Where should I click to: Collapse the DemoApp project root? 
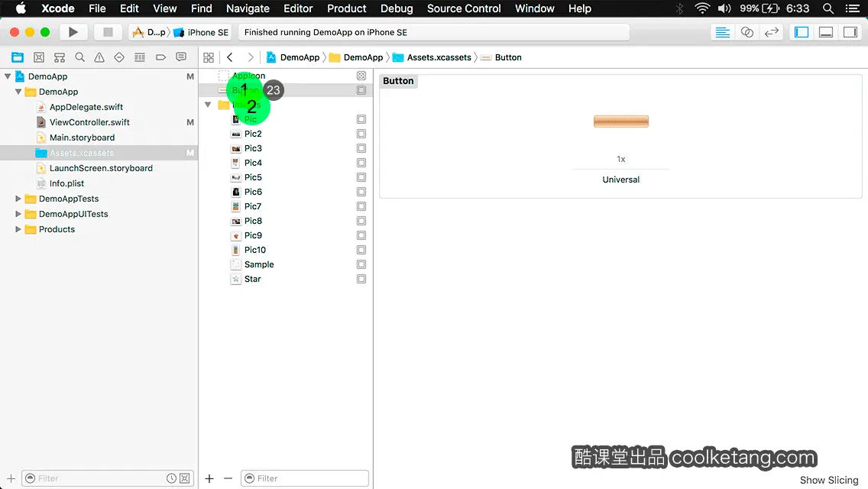tap(8, 76)
